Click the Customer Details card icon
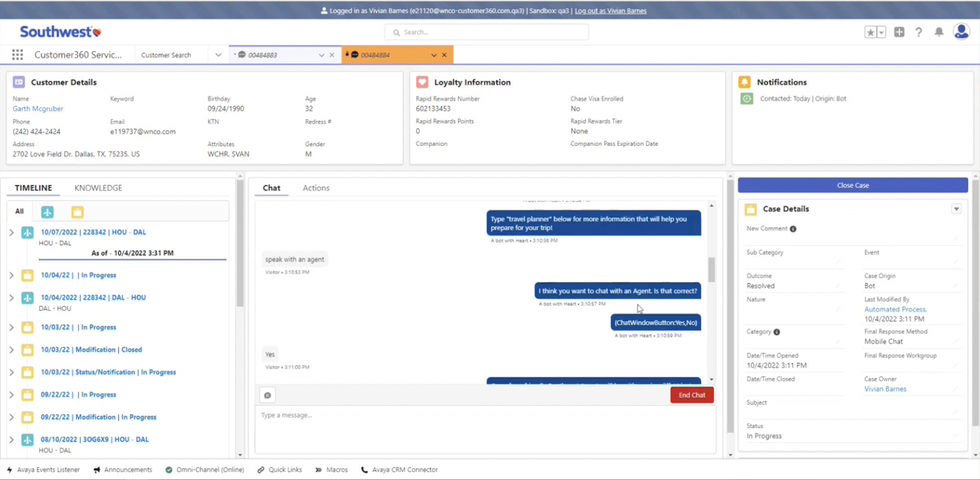The image size is (980, 480). click(19, 82)
